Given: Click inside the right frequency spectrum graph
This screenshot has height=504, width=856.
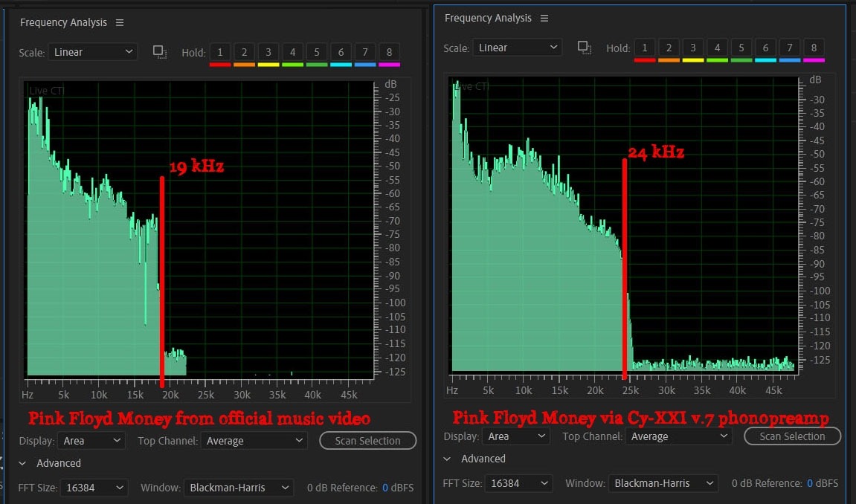Looking at the screenshot, I should [624, 224].
